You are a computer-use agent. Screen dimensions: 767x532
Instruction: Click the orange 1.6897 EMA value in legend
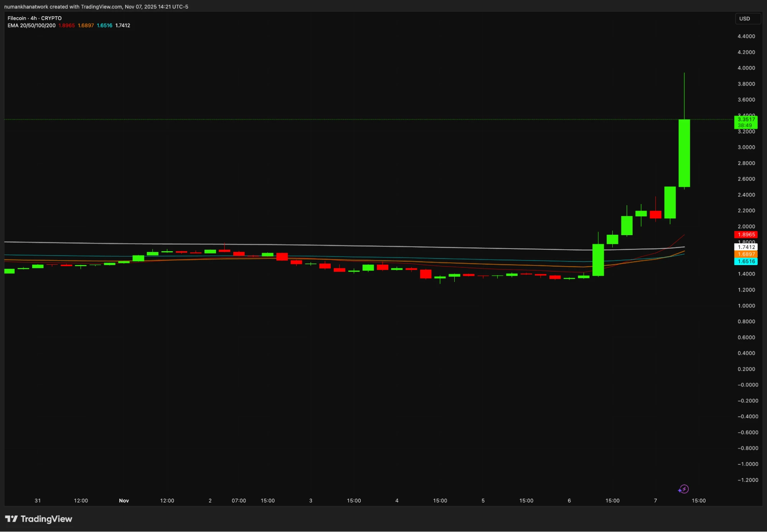pyautogui.click(x=86, y=25)
